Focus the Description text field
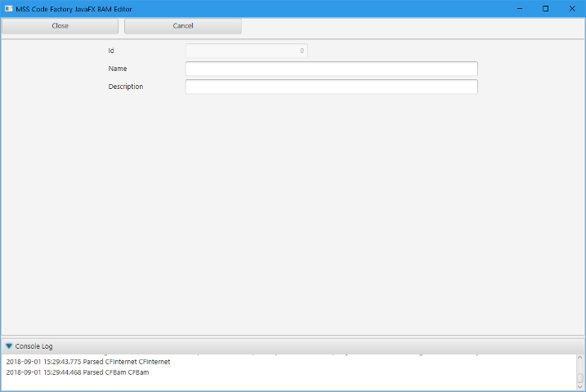 [x=331, y=87]
